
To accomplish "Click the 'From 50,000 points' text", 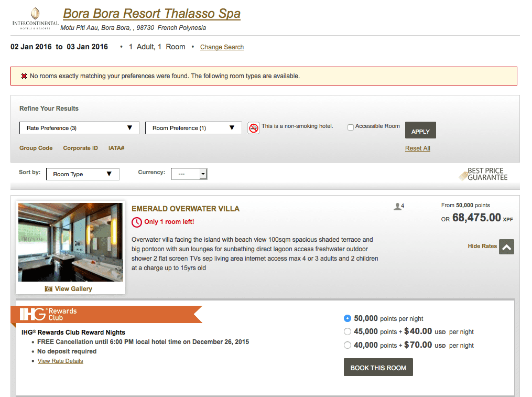I will click(465, 205).
